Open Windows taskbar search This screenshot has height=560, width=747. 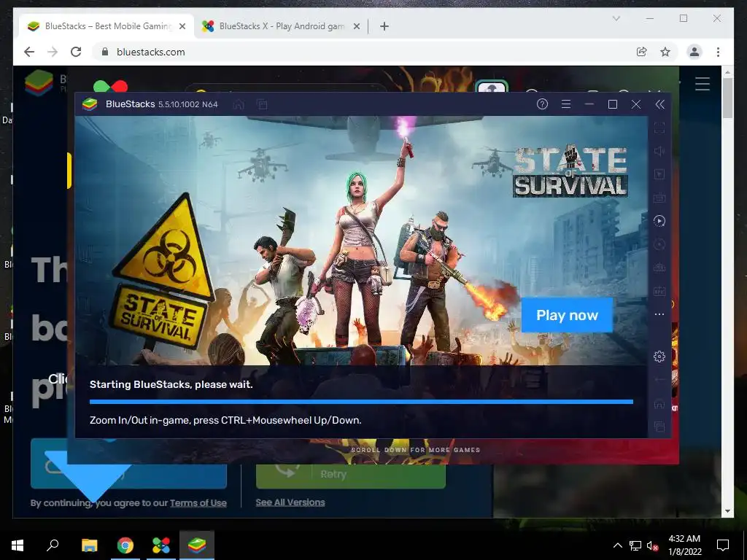[x=53, y=545]
